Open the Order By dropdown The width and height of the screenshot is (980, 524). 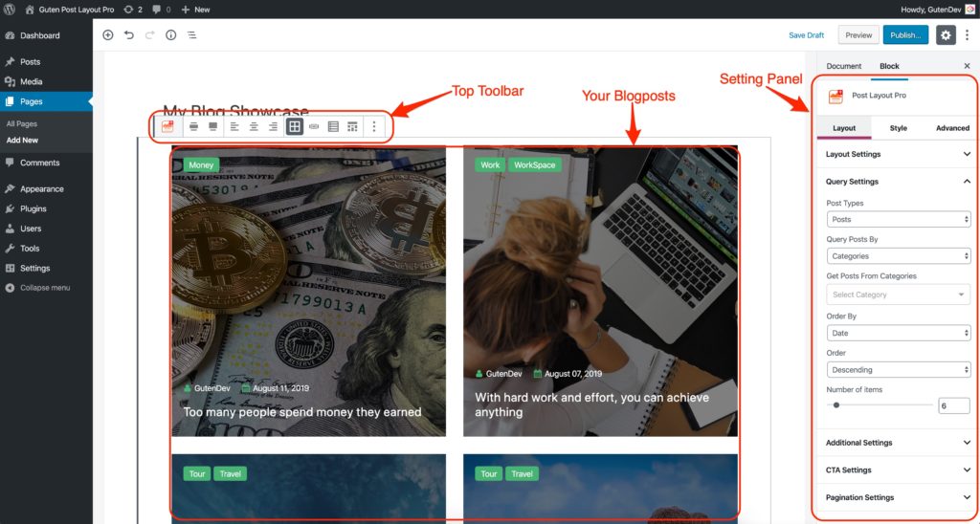[x=898, y=333]
